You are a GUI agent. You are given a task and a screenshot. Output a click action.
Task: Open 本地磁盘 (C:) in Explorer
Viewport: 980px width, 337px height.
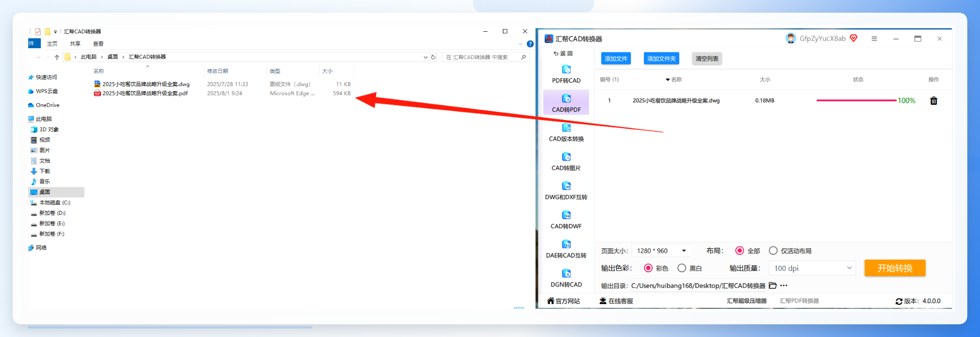point(50,203)
